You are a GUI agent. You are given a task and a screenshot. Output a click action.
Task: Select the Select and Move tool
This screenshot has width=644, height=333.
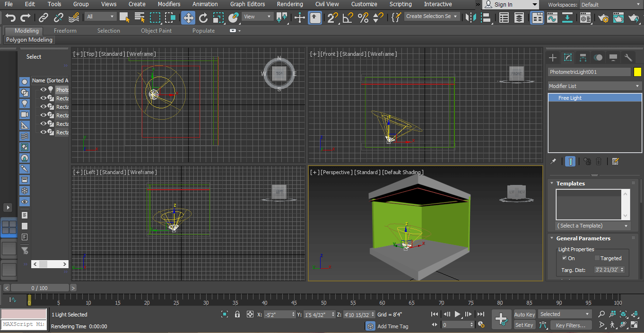188,18
